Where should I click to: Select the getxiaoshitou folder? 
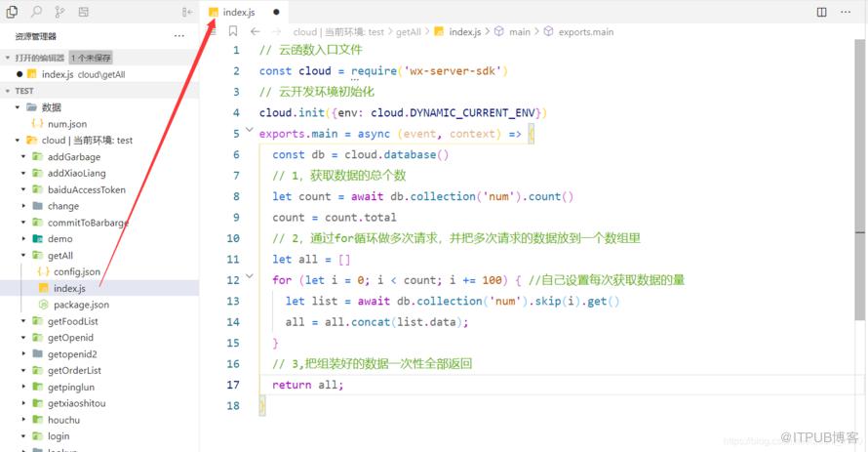coord(76,403)
